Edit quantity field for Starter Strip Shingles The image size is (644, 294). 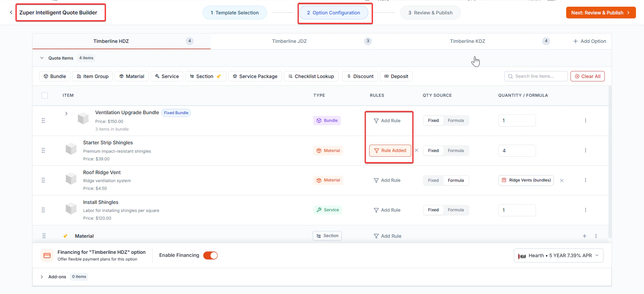coord(517,151)
